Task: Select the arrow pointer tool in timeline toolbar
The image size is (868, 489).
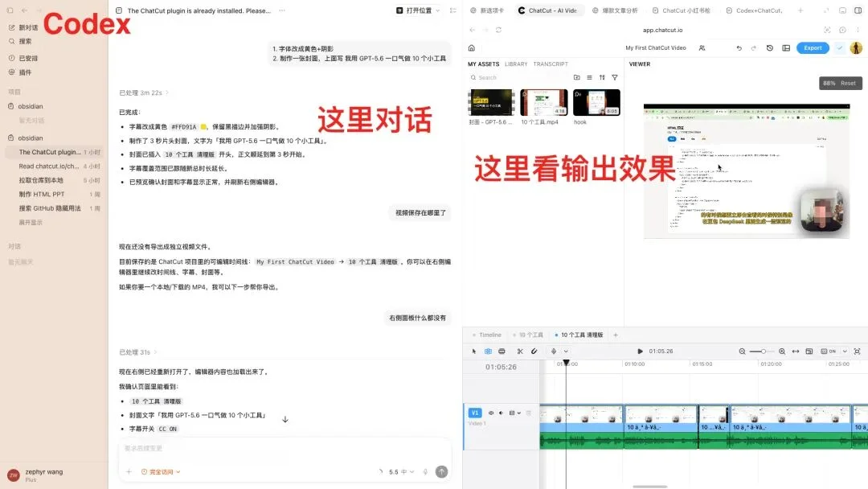Action: pos(474,351)
